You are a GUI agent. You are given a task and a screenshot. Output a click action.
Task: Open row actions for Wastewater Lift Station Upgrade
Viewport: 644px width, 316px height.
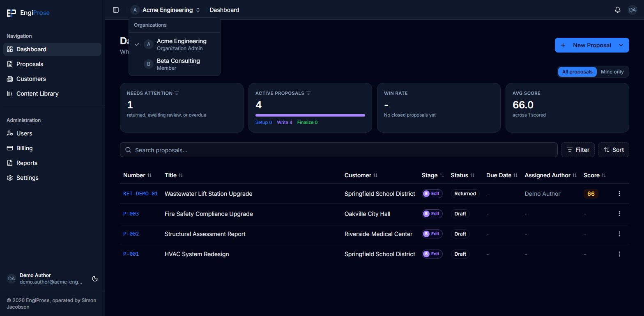pos(619,194)
